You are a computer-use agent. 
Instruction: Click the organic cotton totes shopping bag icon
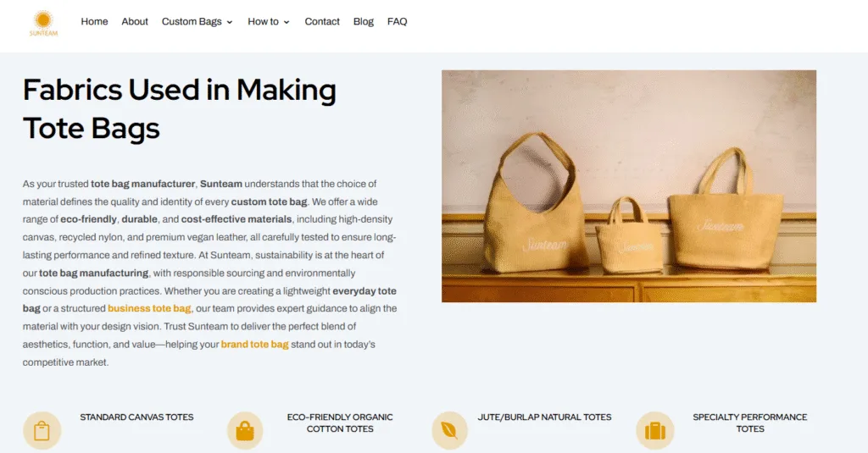click(x=245, y=430)
